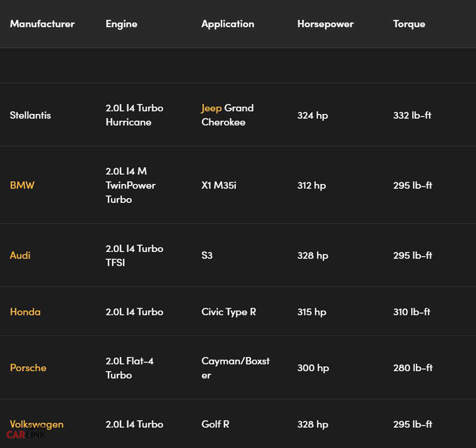Screen dimensions: 476x448
Task: Select the Stellantis manufacturer cell
Action: point(30,115)
